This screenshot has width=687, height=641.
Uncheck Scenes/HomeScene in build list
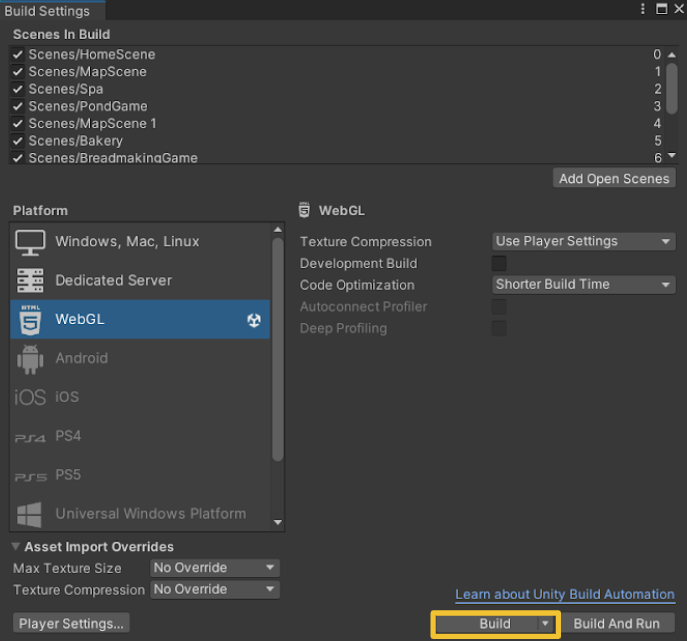click(x=18, y=54)
